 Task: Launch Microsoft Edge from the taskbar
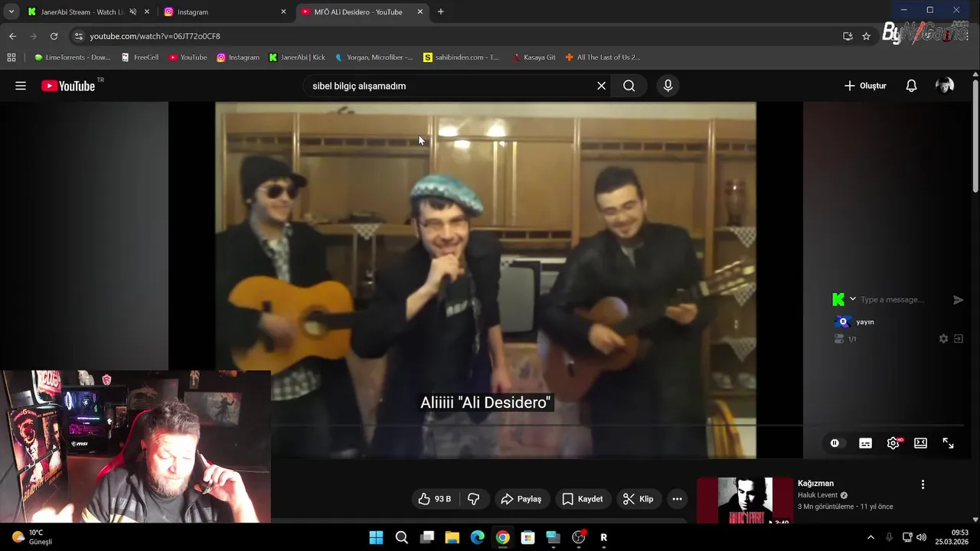[477, 537]
